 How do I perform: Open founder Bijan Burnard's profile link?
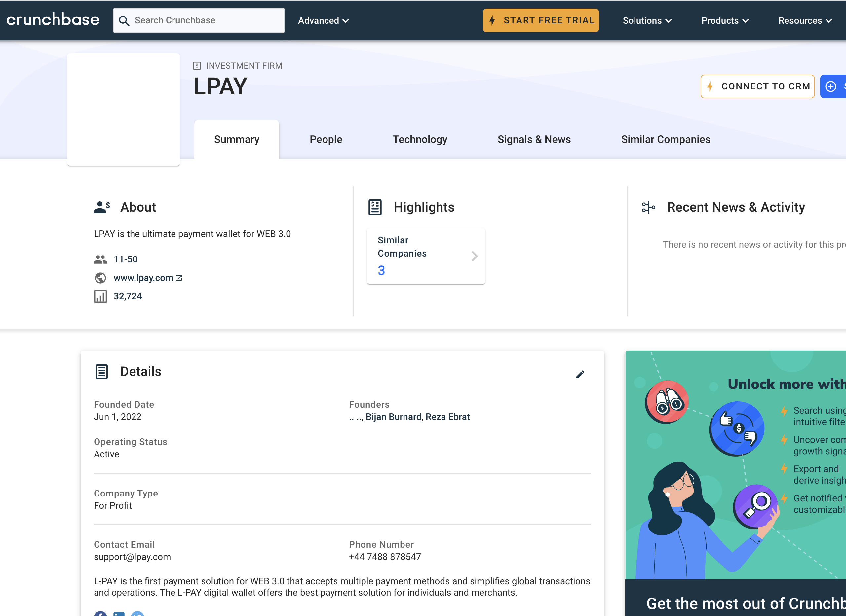pyautogui.click(x=393, y=417)
